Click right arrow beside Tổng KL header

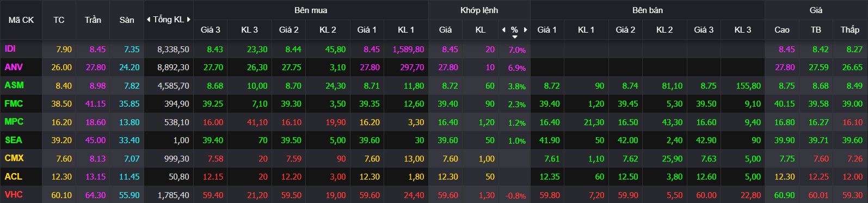[189, 20]
